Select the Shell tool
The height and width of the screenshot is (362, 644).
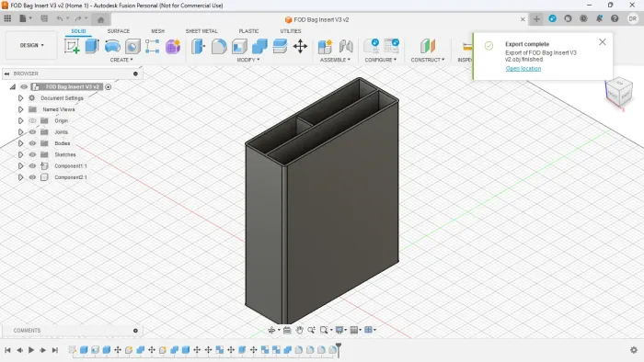[x=239, y=46]
